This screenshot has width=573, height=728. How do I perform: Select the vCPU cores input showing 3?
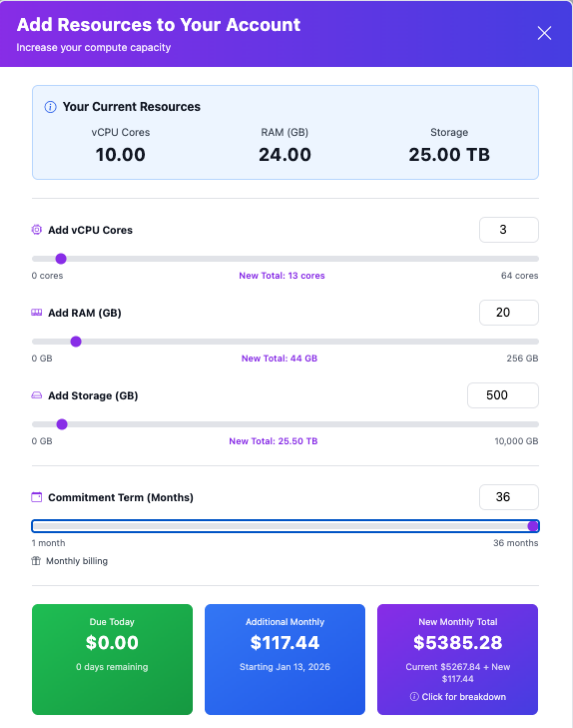click(x=509, y=229)
